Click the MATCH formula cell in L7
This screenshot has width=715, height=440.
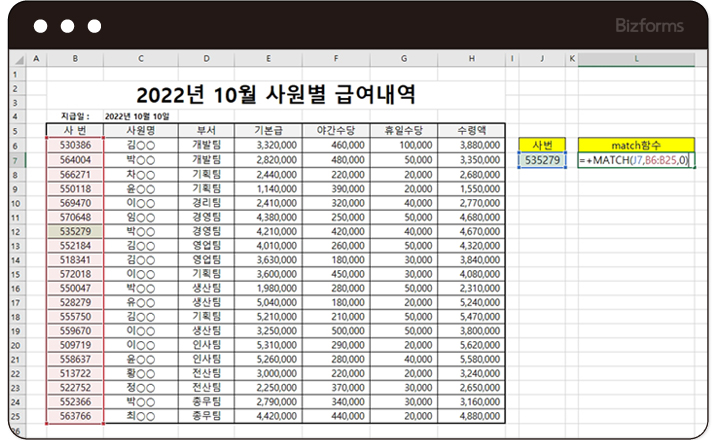(636, 160)
